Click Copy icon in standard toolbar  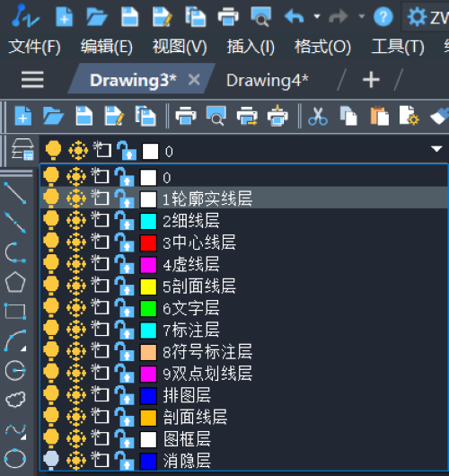point(348,116)
